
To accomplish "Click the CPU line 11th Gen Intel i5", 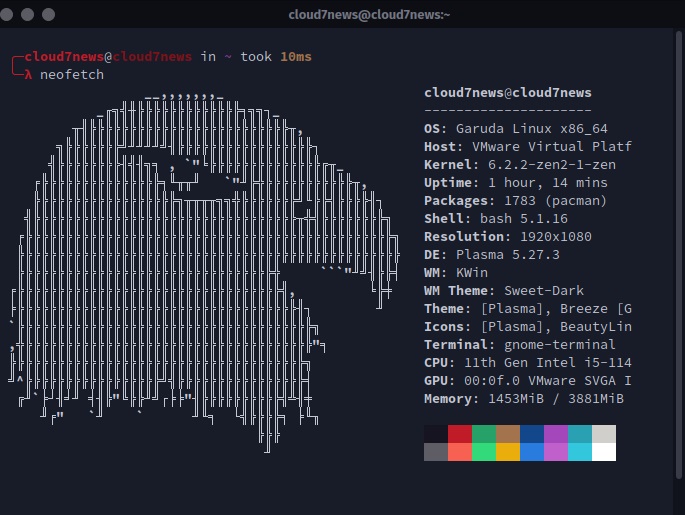I will (528, 363).
